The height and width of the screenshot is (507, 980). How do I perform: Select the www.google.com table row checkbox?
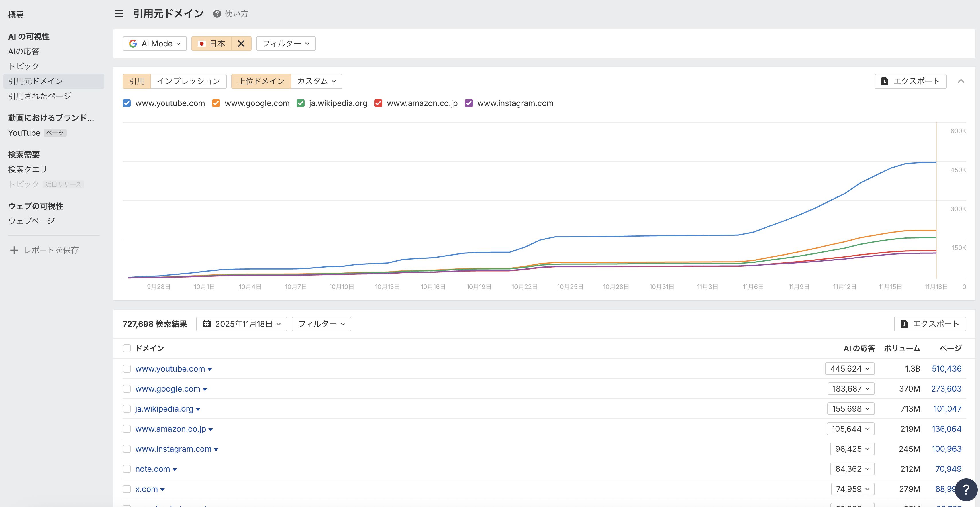point(127,389)
